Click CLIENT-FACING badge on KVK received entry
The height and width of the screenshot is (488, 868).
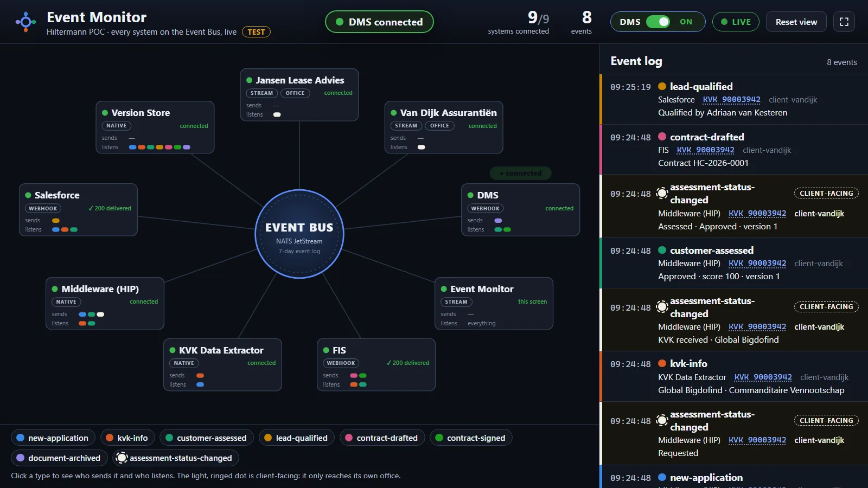pos(826,307)
